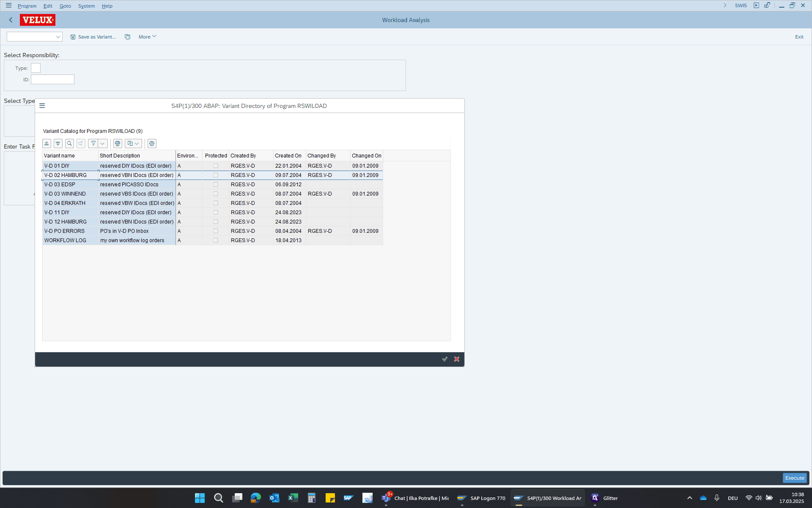The height and width of the screenshot is (508, 812).
Task: Expand the filter options dropdown arrow
Action: [103, 144]
